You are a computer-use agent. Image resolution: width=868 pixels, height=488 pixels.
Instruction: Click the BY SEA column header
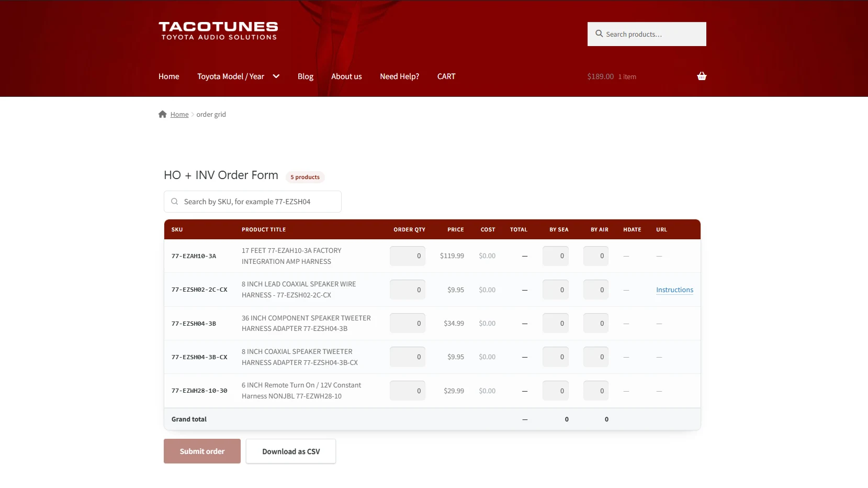559,229
